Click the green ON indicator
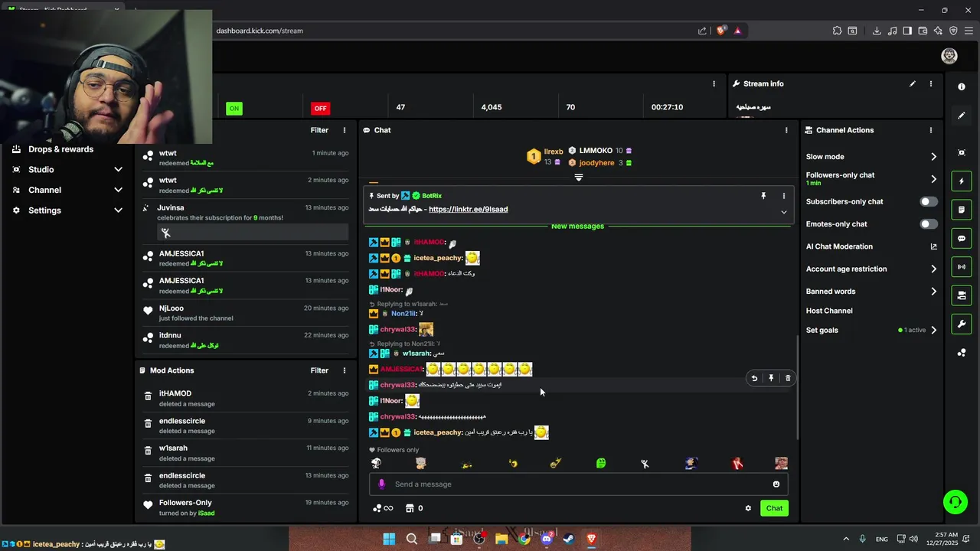The height and width of the screenshot is (551, 980). point(234,108)
